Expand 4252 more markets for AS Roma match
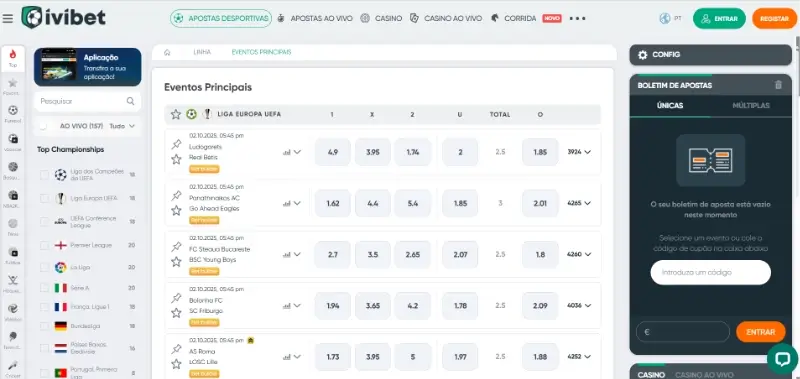The height and width of the screenshot is (379, 800). coord(579,357)
